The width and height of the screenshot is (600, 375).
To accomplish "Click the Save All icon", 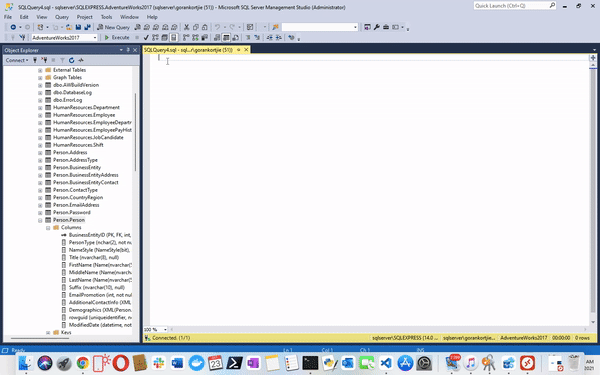I will pos(88,27).
